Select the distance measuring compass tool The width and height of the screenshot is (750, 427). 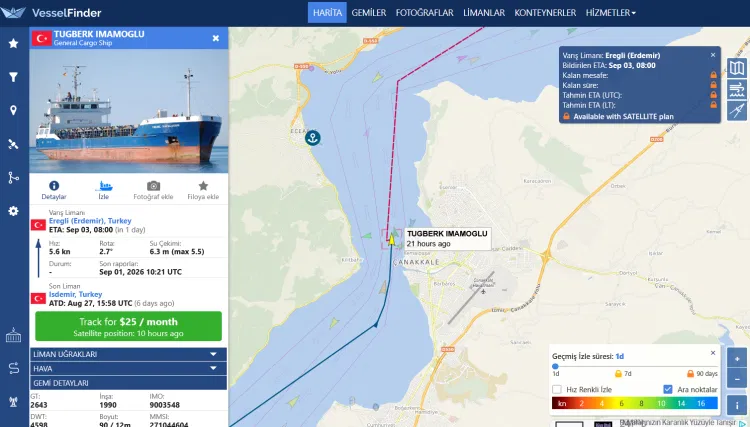[737, 110]
